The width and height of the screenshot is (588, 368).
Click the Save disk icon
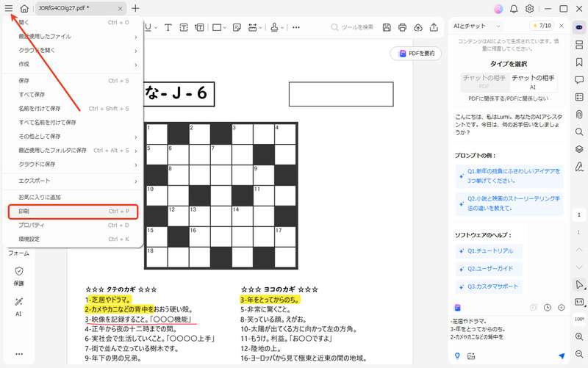point(387,27)
